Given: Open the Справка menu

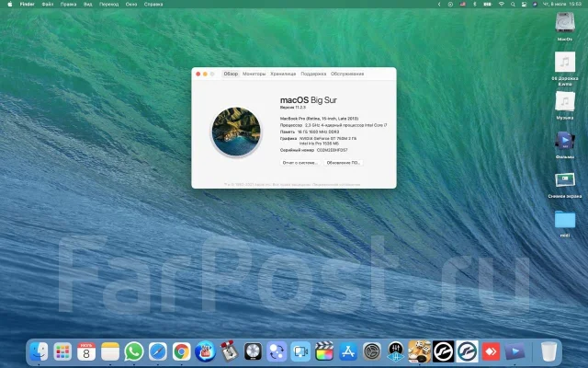Looking at the screenshot, I should click(x=153, y=4).
